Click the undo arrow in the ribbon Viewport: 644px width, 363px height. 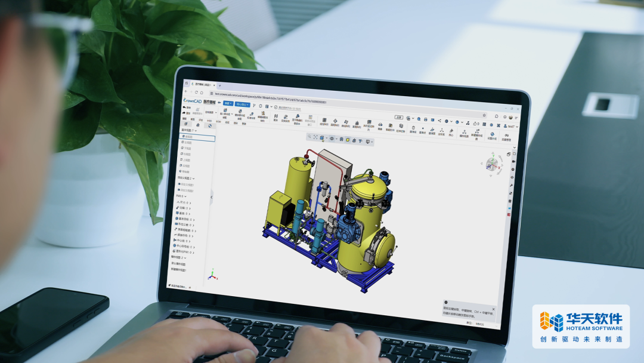184,107
